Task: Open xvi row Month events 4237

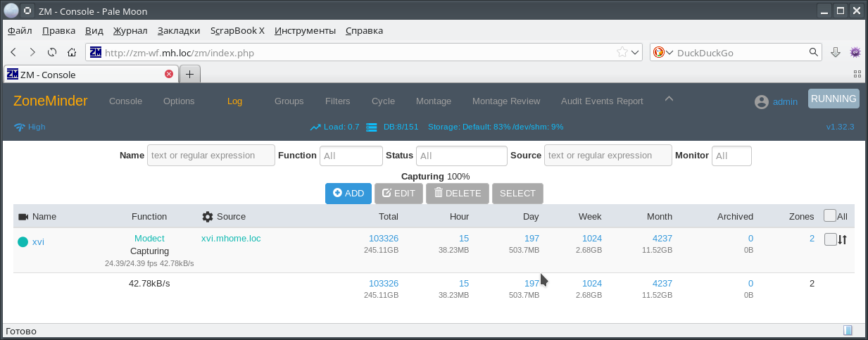Action: click(662, 239)
